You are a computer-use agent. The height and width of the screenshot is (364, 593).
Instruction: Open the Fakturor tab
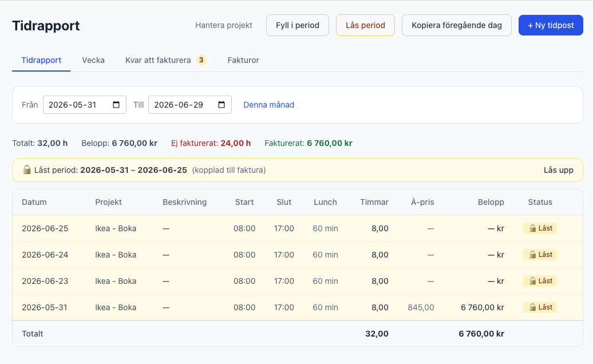pos(243,60)
